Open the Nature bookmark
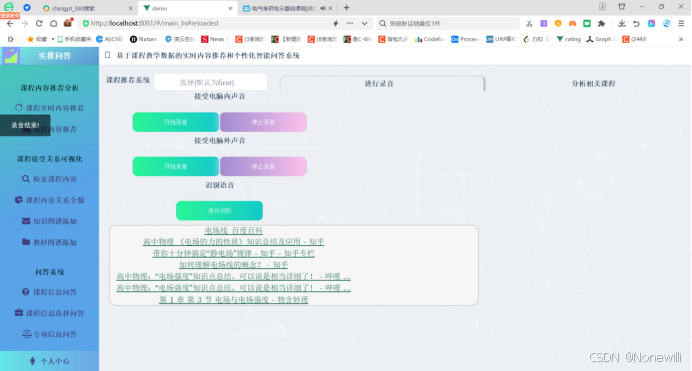692x371 pixels. coord(143,39)
